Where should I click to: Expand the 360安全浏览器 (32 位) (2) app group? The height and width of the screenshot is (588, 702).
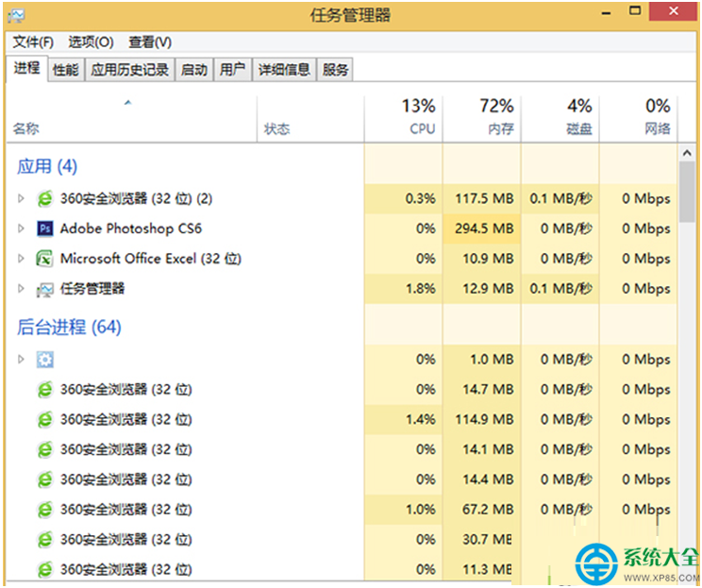[x=21, y=198]
